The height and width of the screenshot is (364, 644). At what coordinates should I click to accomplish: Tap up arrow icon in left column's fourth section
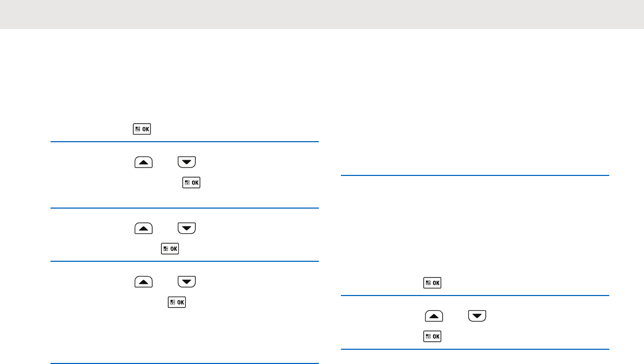(144, 282)
